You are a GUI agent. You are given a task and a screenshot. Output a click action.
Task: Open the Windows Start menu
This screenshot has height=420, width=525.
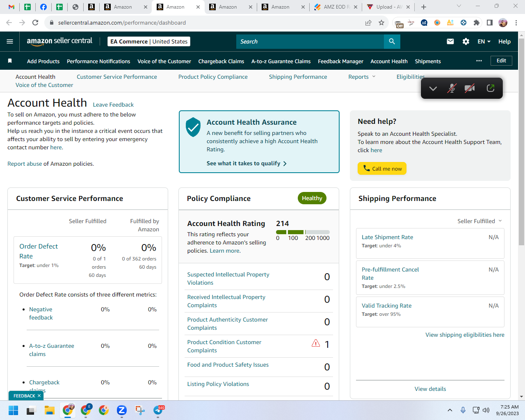(x=13, y=410)
